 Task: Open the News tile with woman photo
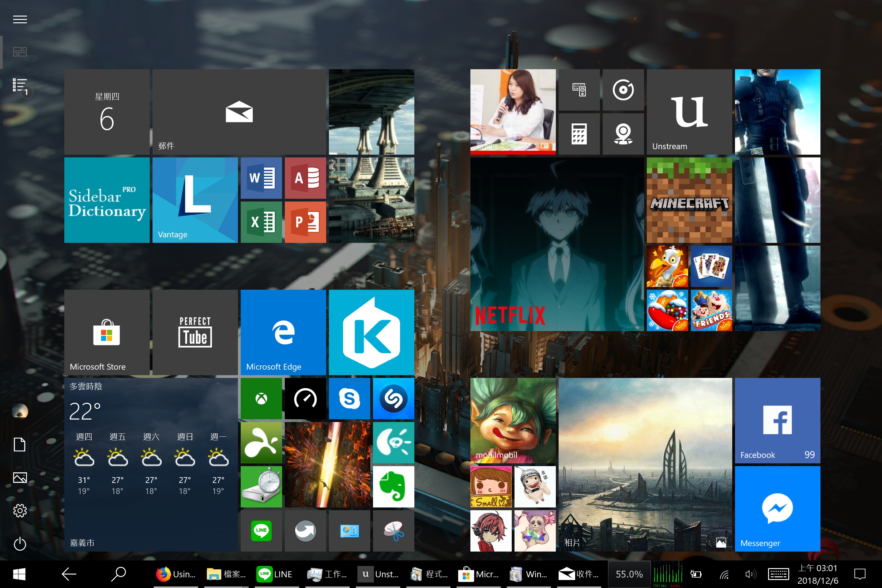point(513,111)
